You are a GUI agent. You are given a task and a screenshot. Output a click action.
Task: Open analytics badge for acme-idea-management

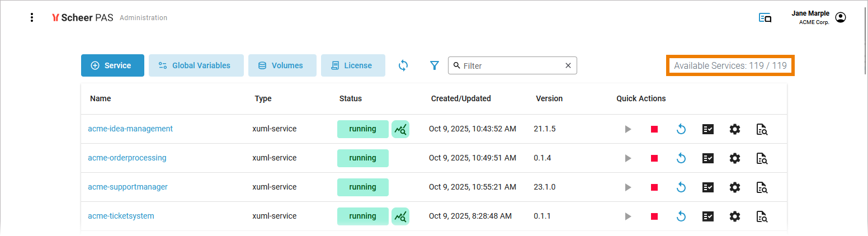400,129
